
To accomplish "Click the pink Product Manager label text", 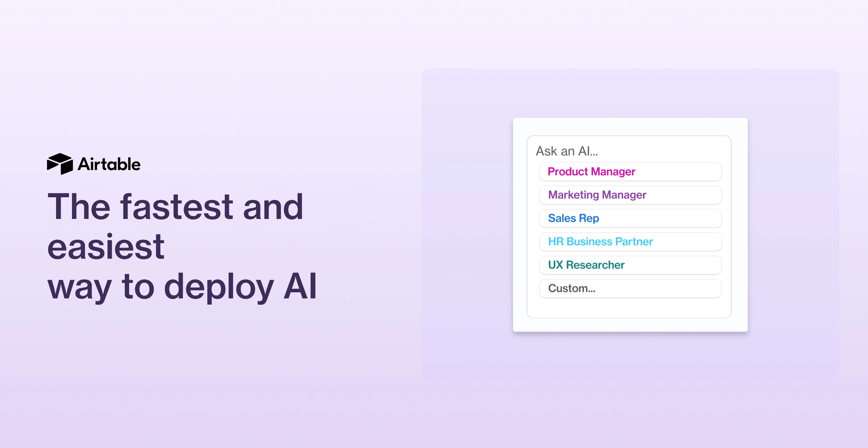I will tap(591, 172).
